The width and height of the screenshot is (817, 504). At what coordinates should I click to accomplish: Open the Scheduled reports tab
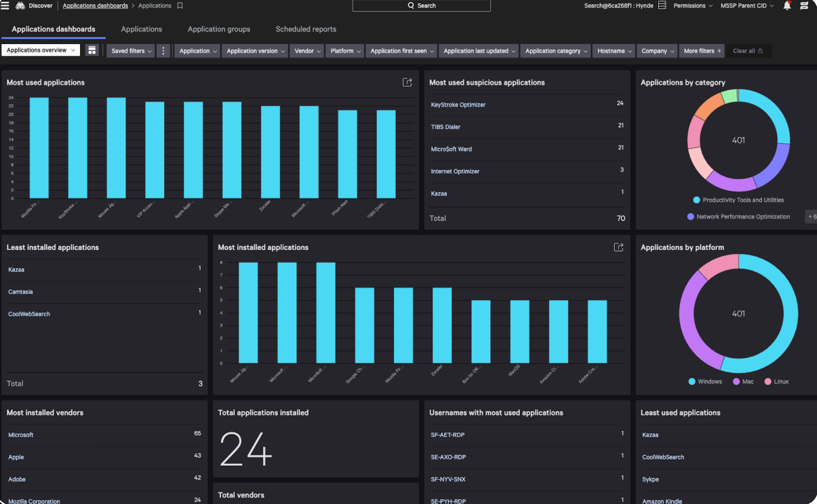click(x=306, y=29)
